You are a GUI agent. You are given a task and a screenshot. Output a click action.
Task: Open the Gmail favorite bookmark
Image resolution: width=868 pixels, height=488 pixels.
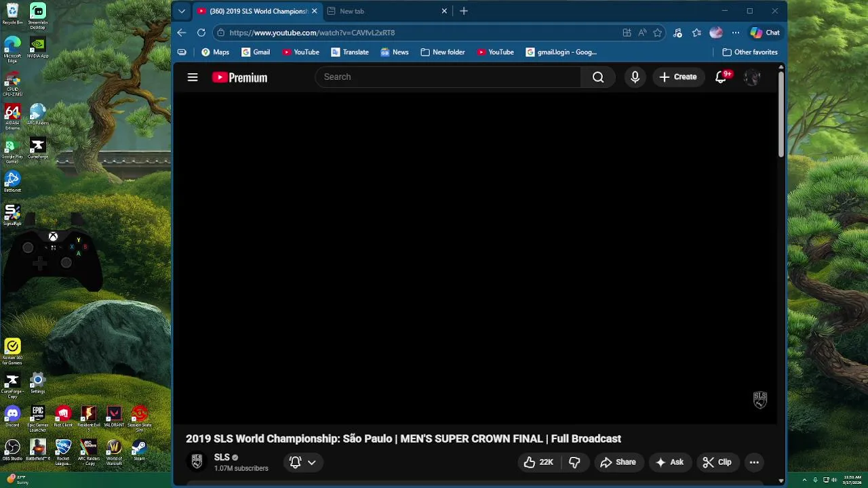coord(256,52)
